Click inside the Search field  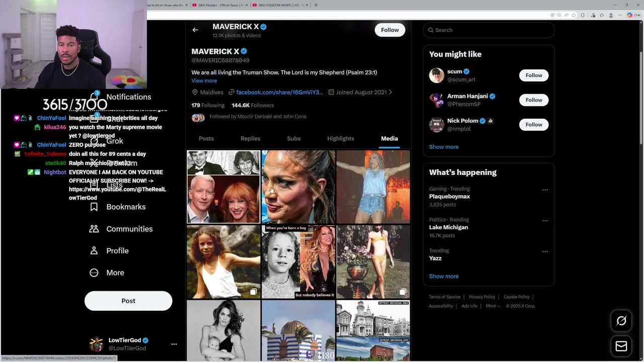(489, 30)
